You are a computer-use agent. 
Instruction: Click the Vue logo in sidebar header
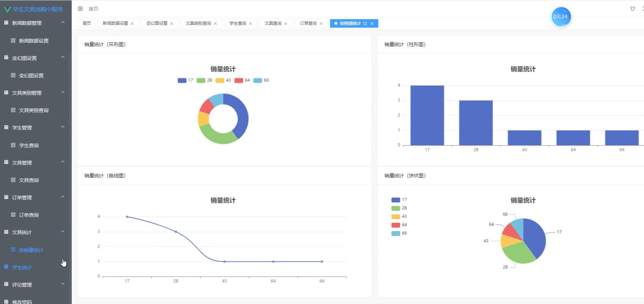point(7,9)
